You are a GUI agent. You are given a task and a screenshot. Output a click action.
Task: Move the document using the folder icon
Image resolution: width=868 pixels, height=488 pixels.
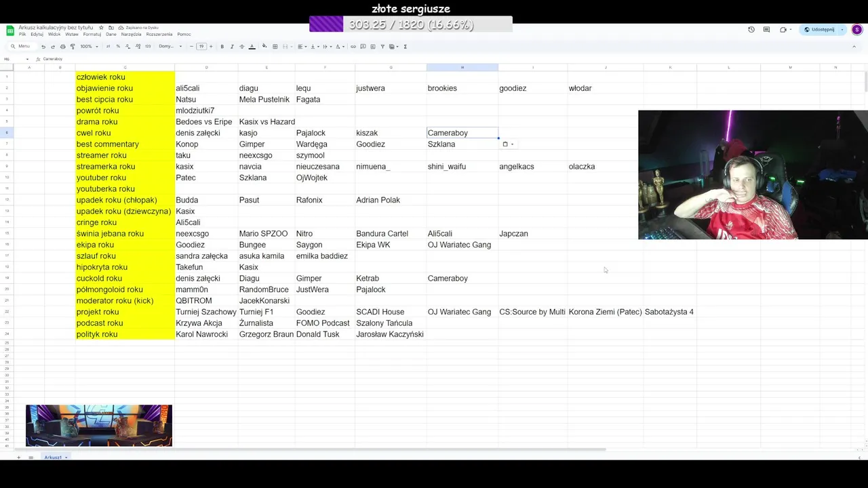111,28
